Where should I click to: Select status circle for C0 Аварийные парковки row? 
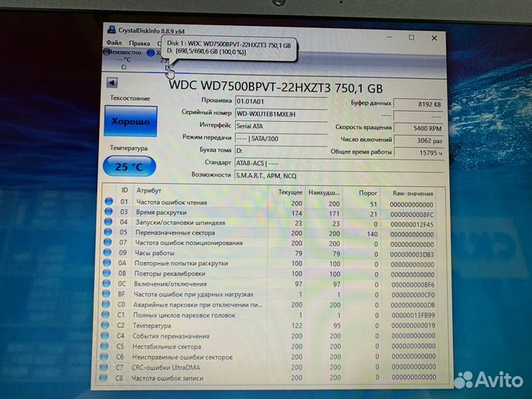[x=106, y=304]
